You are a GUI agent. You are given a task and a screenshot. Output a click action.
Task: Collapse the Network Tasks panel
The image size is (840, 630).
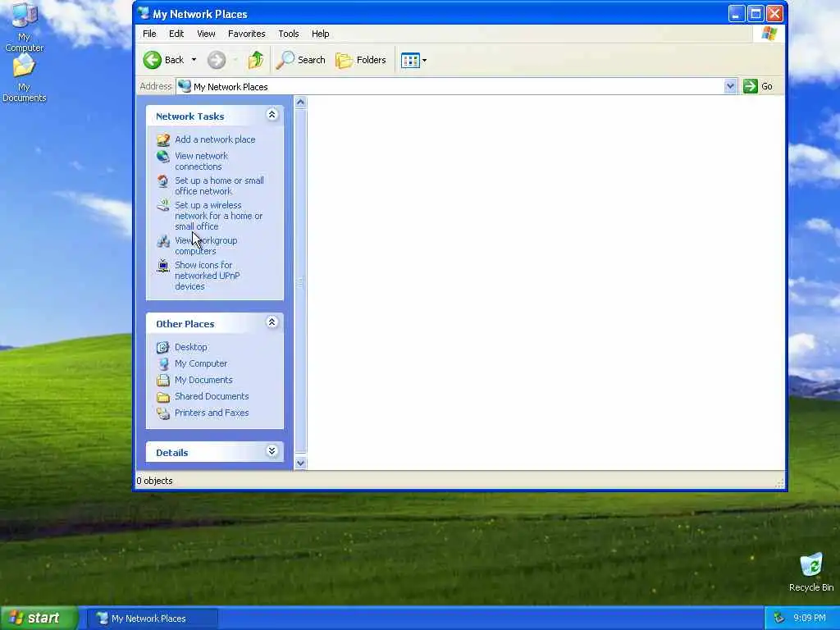(272, 115)
